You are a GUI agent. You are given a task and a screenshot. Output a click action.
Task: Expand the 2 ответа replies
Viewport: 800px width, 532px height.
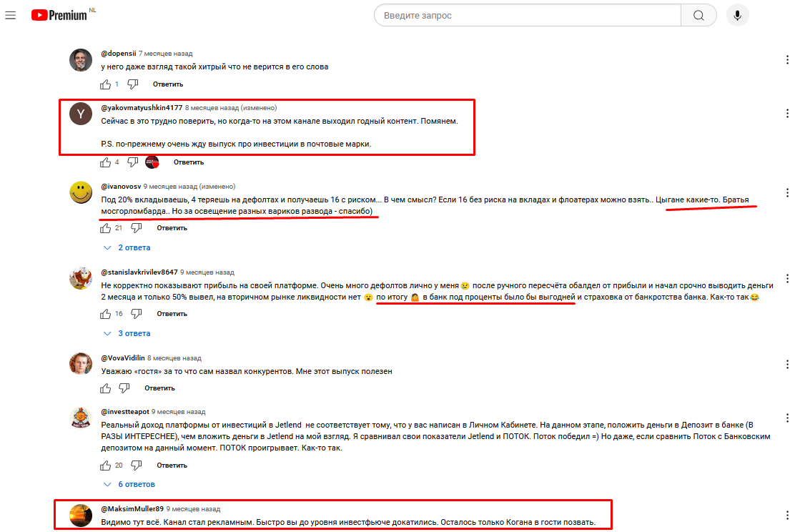point(127,247)
